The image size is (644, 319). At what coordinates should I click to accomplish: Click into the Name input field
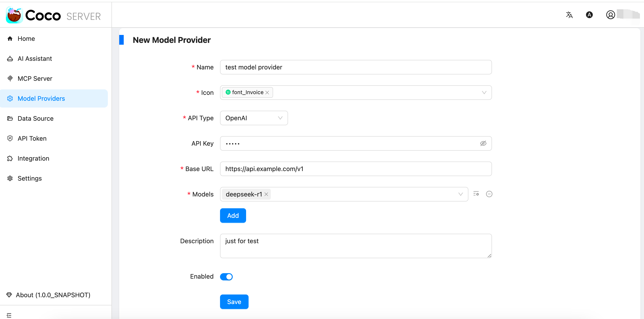pos(356,67)
